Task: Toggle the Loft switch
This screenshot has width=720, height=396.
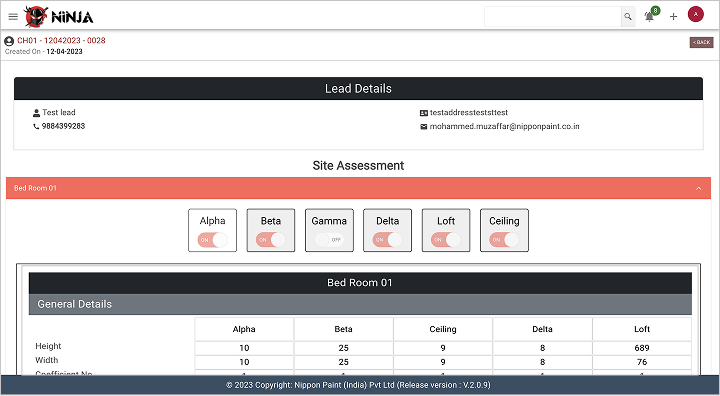Action: (446, 240)
